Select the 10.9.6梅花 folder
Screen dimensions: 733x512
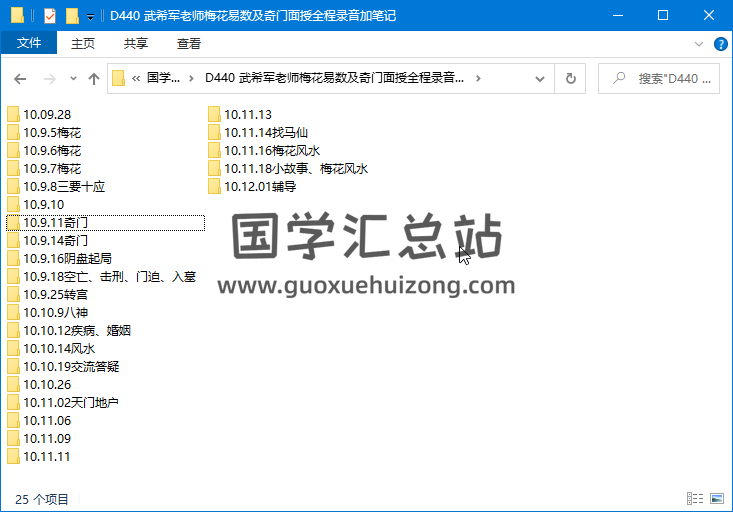coord(45,151)
